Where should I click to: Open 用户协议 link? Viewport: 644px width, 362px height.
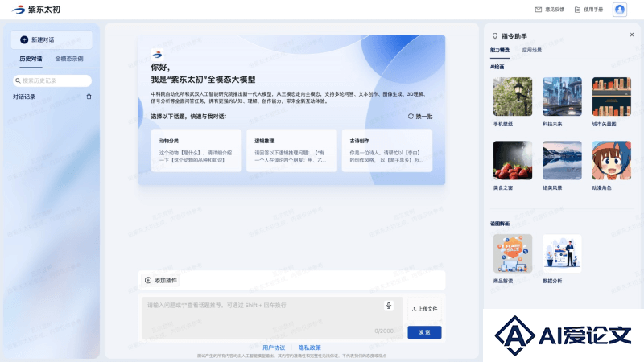click(x=274, y=348)
